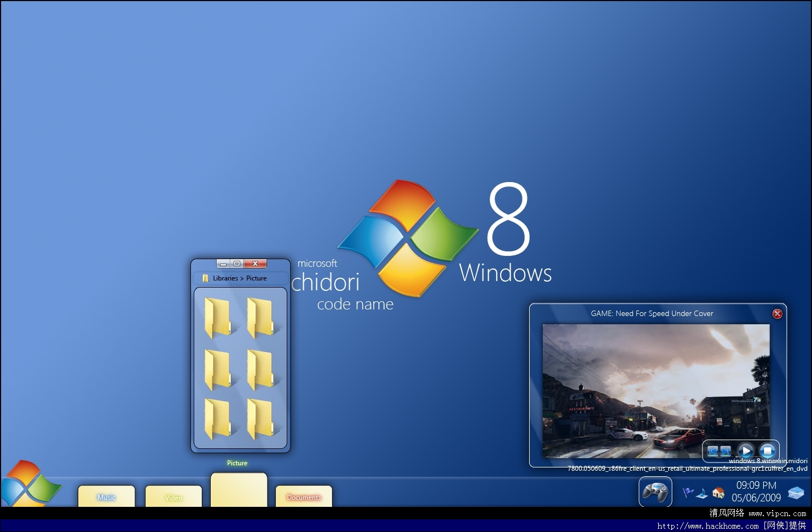812x532 pixels.
Task: Select the raised Picture taskbar tab
Action: tap(239, 489)
